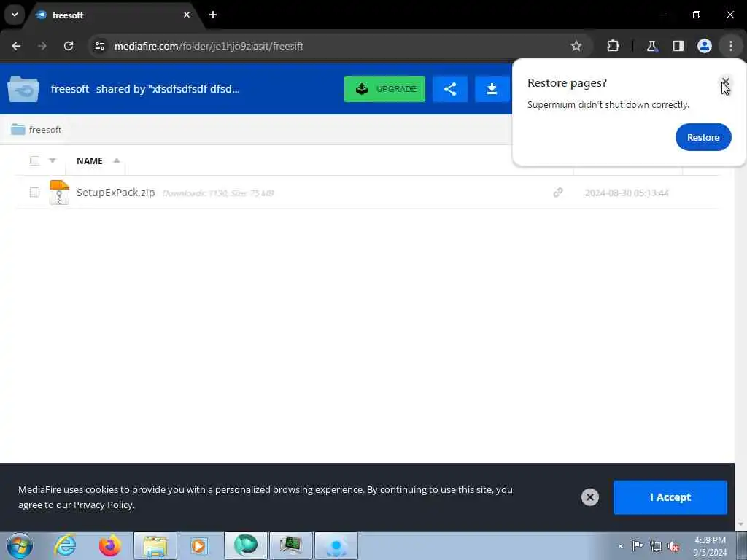Open the tab search dropdown arrow
Screen dimensions: 747x560
point(15,15)
